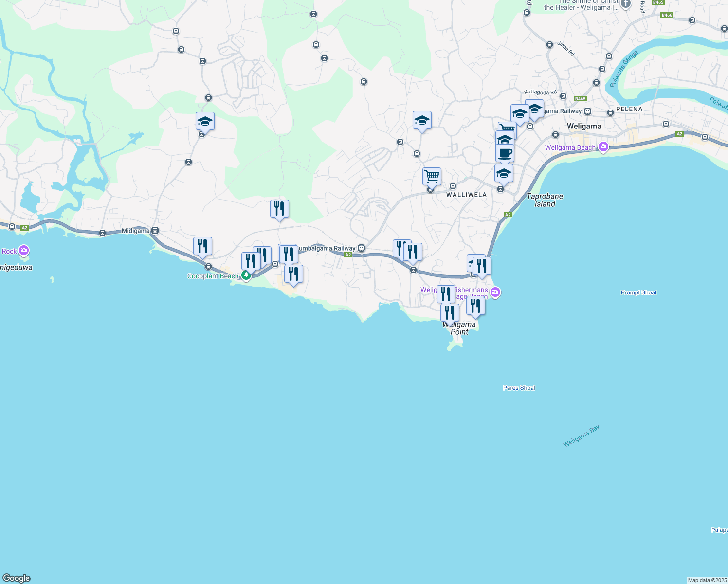Click the PELENA area label
The image size is (728, 584).
629,109
